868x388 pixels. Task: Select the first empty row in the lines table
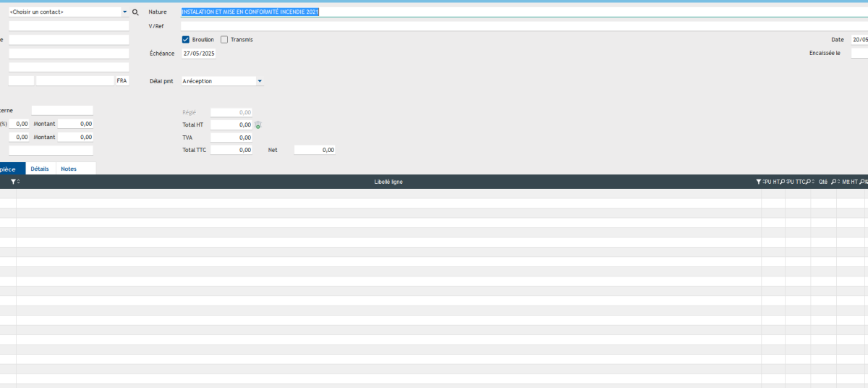click(x=388, y=194)
